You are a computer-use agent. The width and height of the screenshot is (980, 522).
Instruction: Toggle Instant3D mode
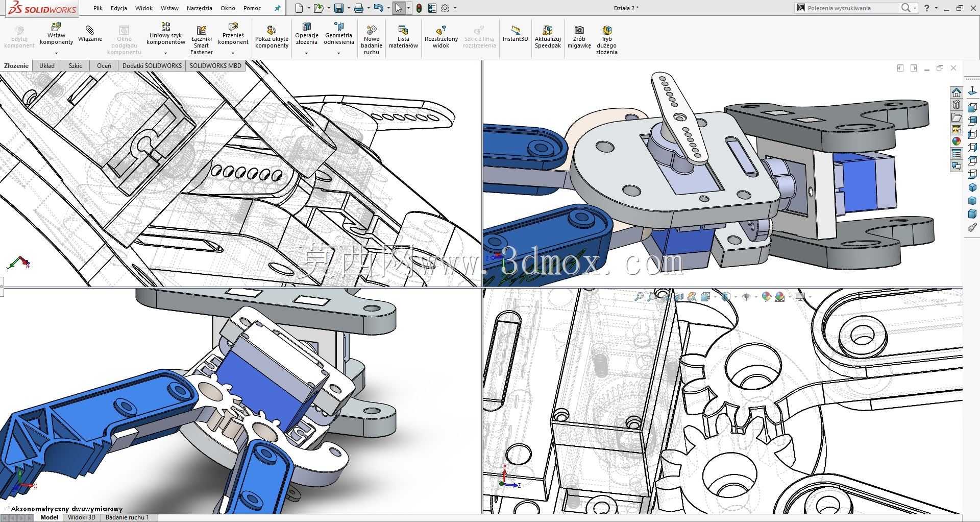pos(516,34)
